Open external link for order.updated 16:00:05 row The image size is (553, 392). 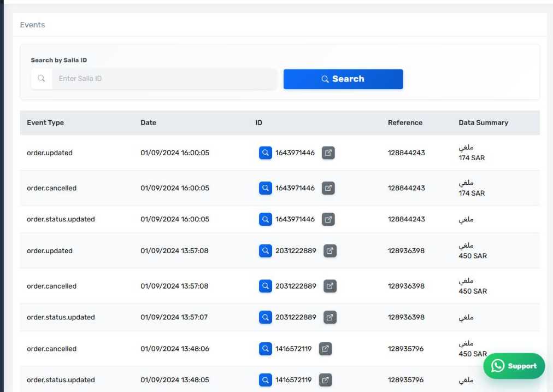point(328,153)
